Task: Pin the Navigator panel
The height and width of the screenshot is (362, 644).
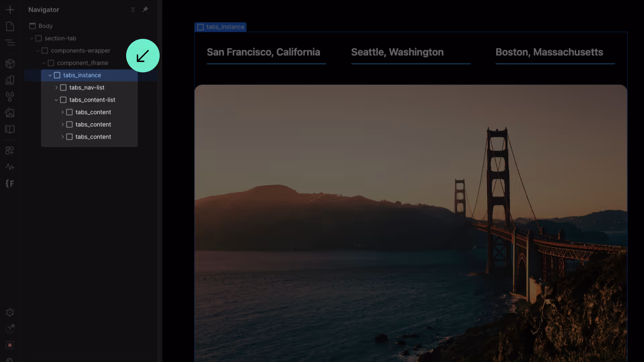Action: click(145, 9)
